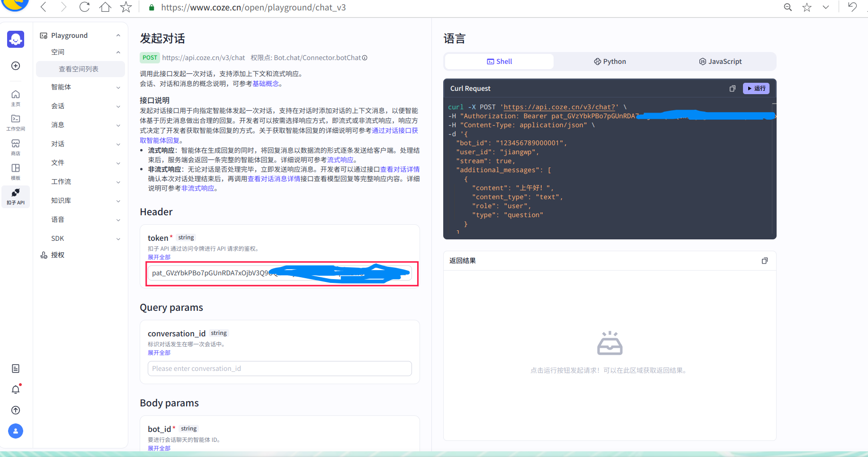868x457 pixels.
Task: Expand the 对话 section
Action: (118, 144)
